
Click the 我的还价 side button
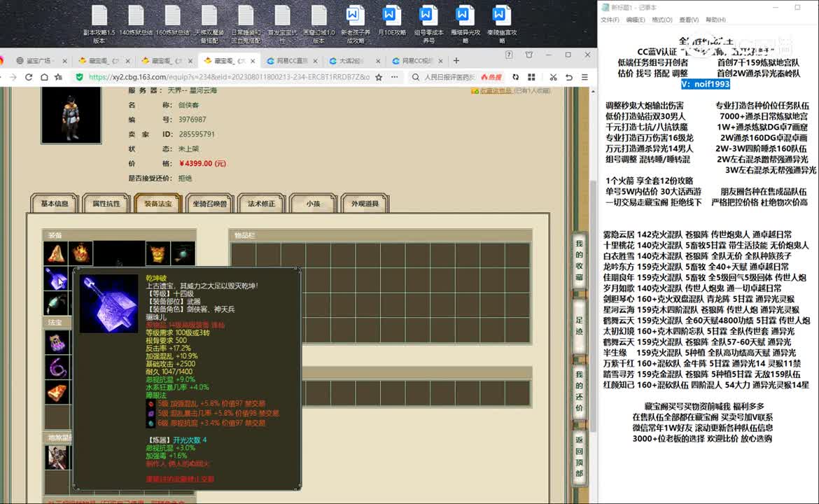tap(579, 391)
